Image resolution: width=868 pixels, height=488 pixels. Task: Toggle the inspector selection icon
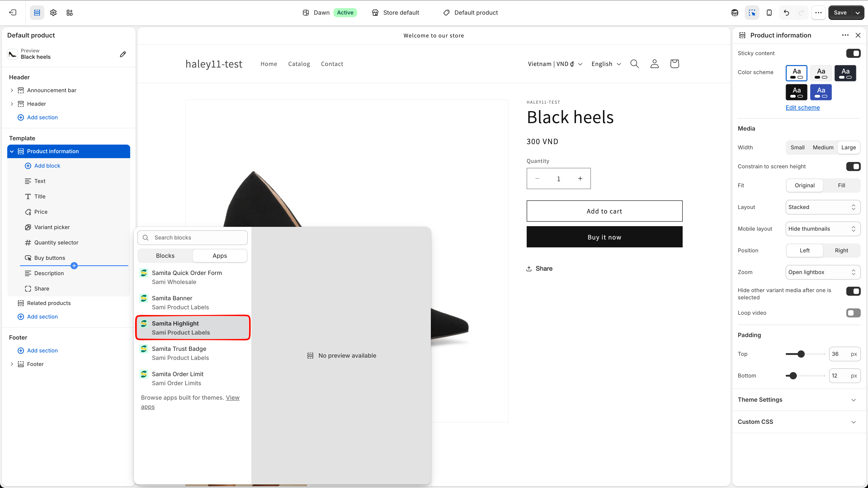tap(752, 12)
